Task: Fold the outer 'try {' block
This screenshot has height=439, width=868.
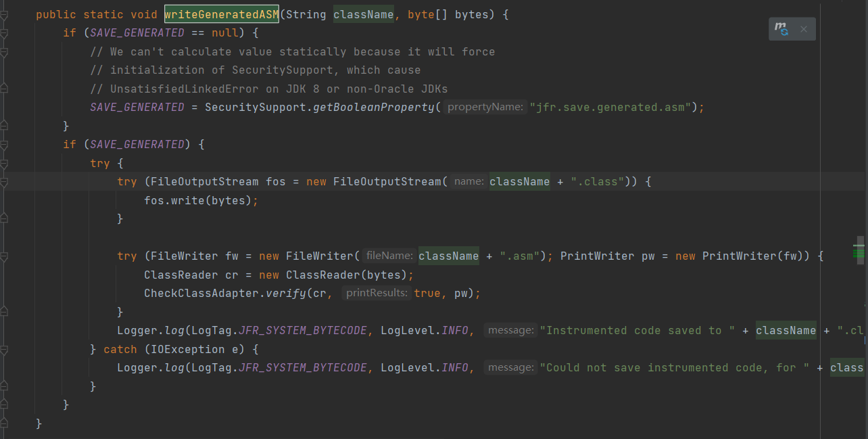Action: [3, 163]
